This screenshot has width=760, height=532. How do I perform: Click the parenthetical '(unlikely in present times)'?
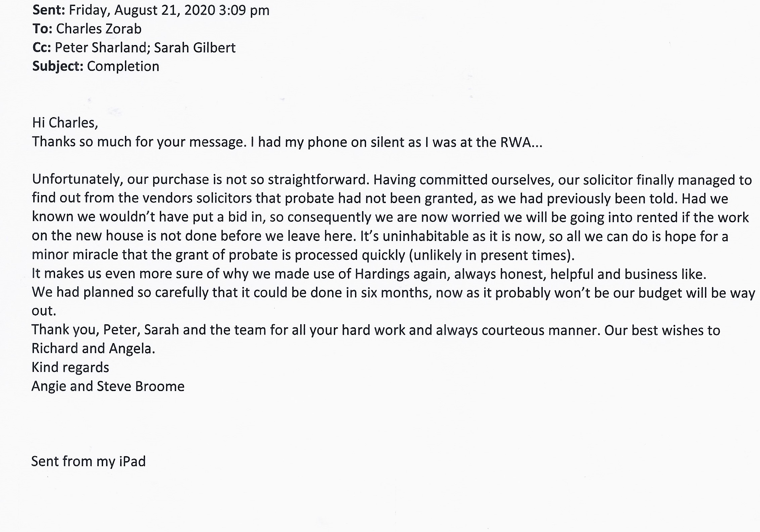point(492,255)
